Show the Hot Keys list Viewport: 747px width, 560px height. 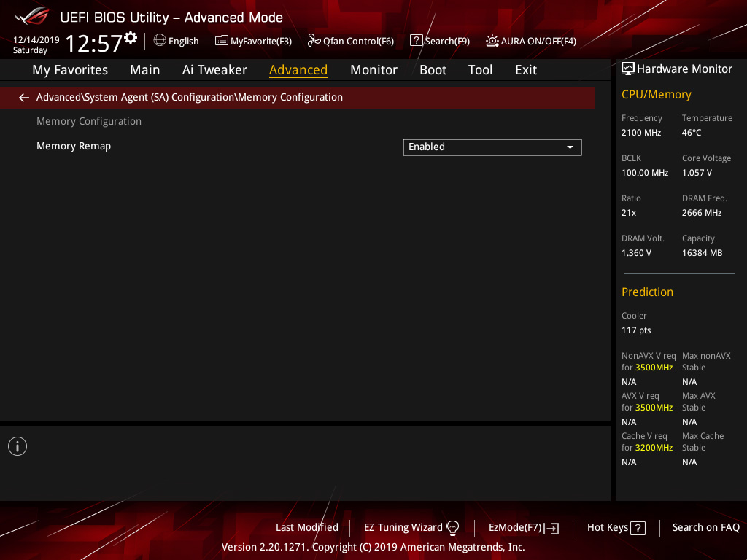(x=608, y=528)
